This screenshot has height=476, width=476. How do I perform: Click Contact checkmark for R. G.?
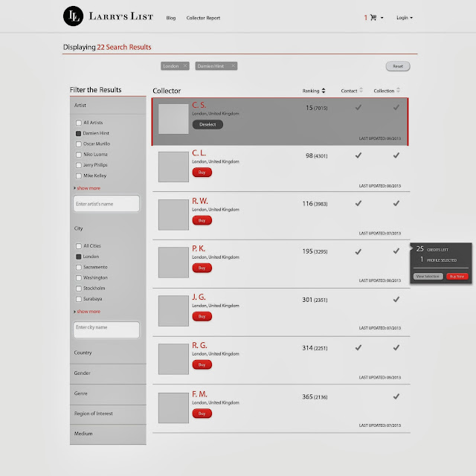pos(358,348)
